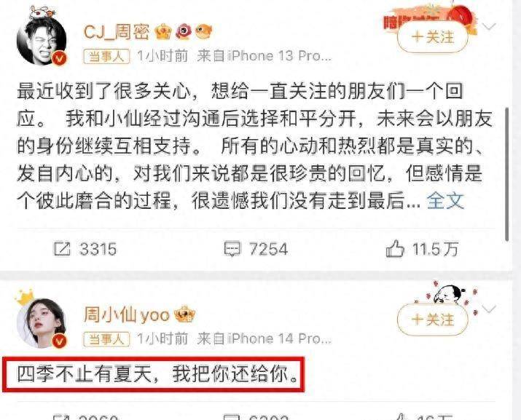521x420 pixels.
Task: Tap pufferfish badge beside CJ_周密 name
Action: click(203, 32)
